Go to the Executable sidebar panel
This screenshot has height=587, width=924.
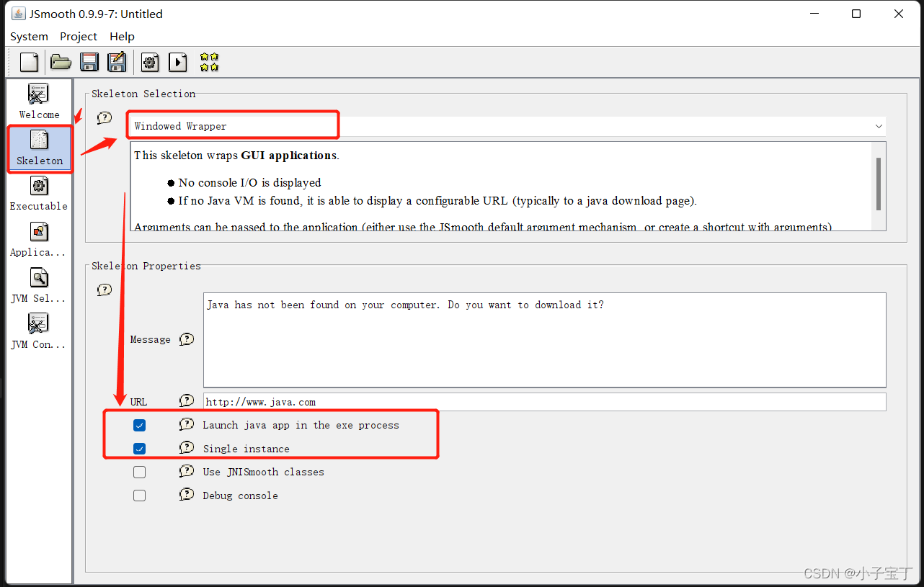[39, 194]
